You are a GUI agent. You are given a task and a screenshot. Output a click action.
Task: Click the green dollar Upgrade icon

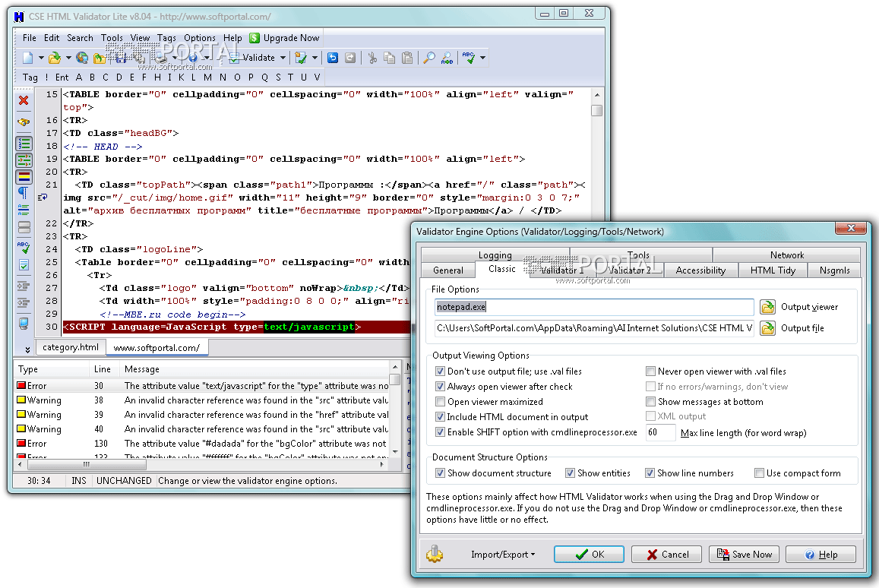click(255, 38)
